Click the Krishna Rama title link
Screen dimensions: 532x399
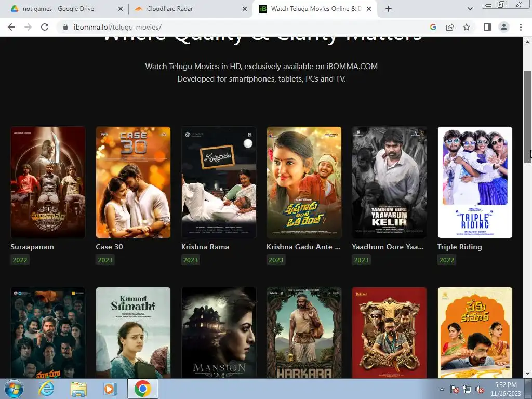click(205, 247)
